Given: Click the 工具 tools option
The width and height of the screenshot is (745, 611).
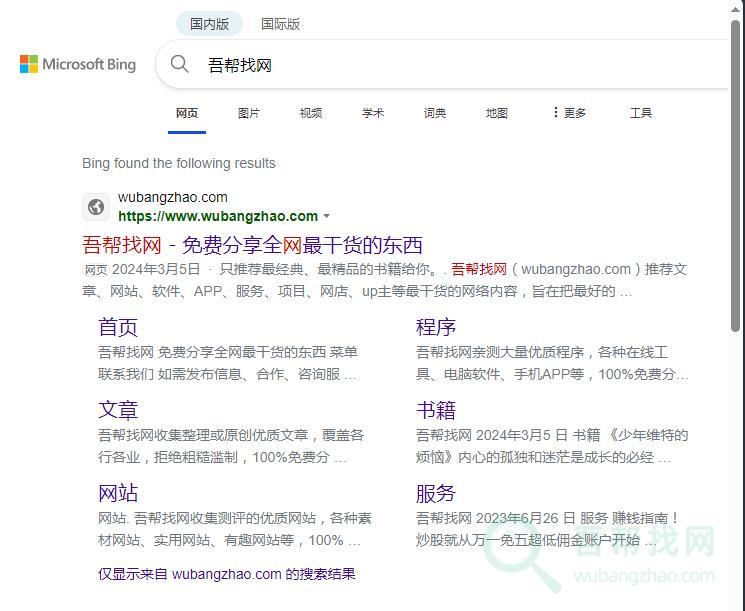Looking at the screenshot, I should 641,113.
